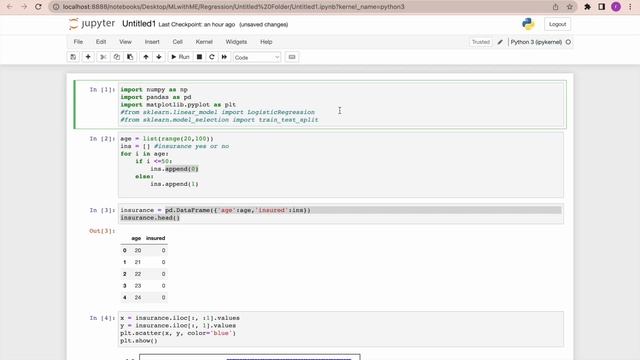Paste cells below icon
The height and width of the screenshot is (360, 640).
130,57
